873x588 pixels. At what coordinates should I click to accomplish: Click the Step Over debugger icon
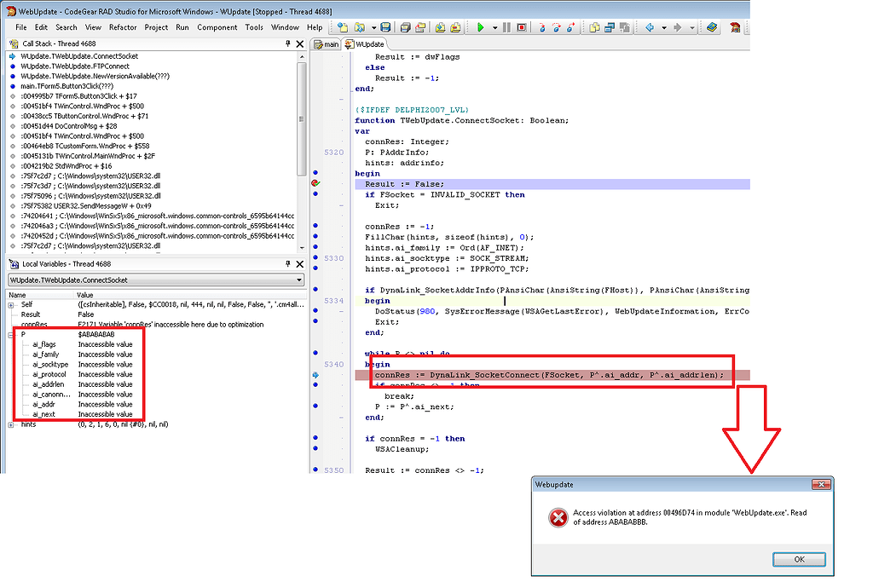pos(558,27)
